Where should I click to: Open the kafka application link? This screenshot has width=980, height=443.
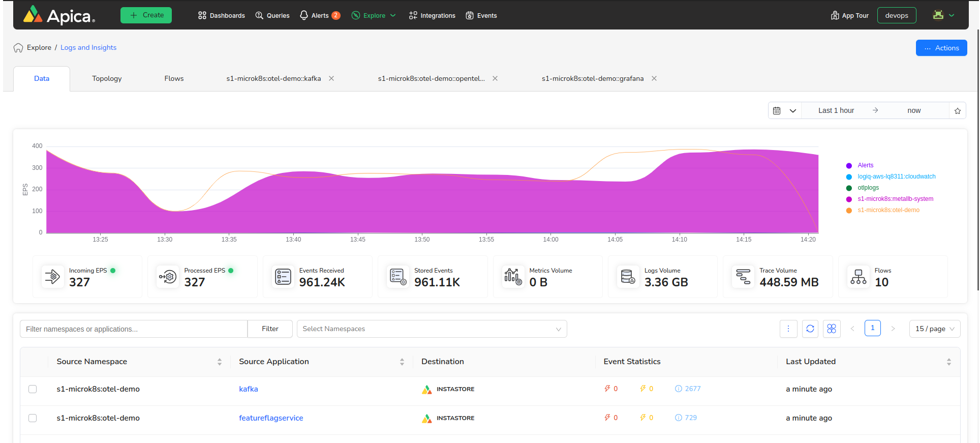[249, 389]
